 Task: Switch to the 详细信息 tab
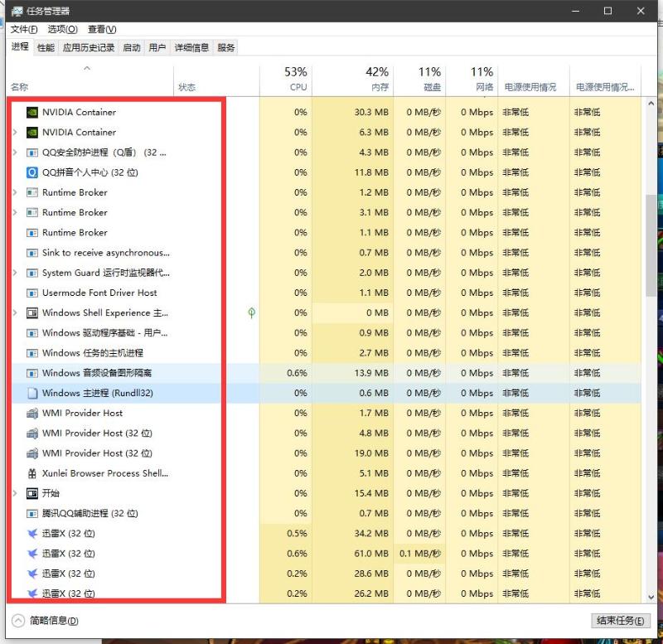coord(191,48)
